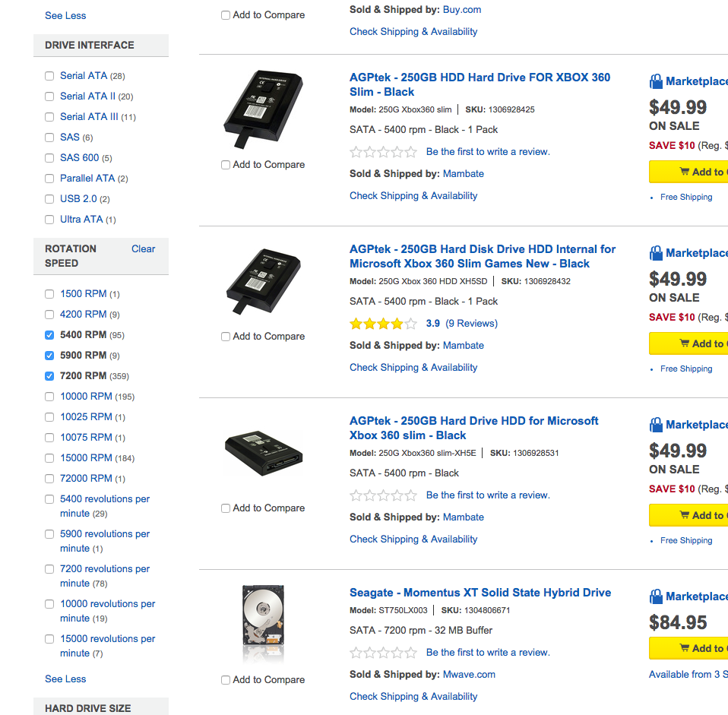728x715 pixels.
Task: Click star rating of 3.9-rated AGPtek drive
Action: click(x=383, y=324)
